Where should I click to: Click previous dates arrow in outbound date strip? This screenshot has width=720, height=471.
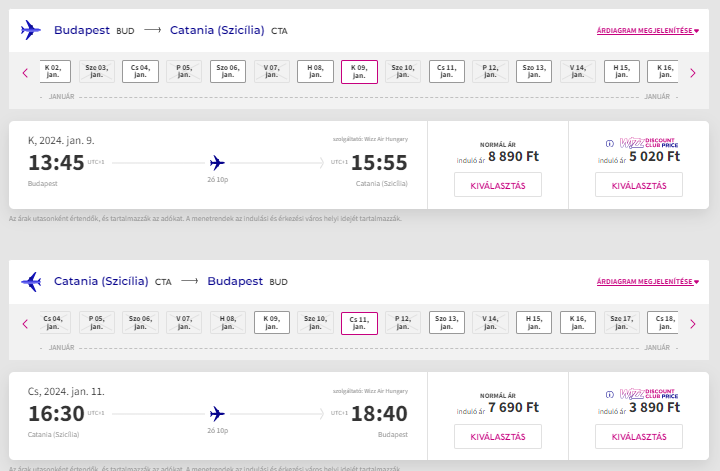click(x=24, y=72)
